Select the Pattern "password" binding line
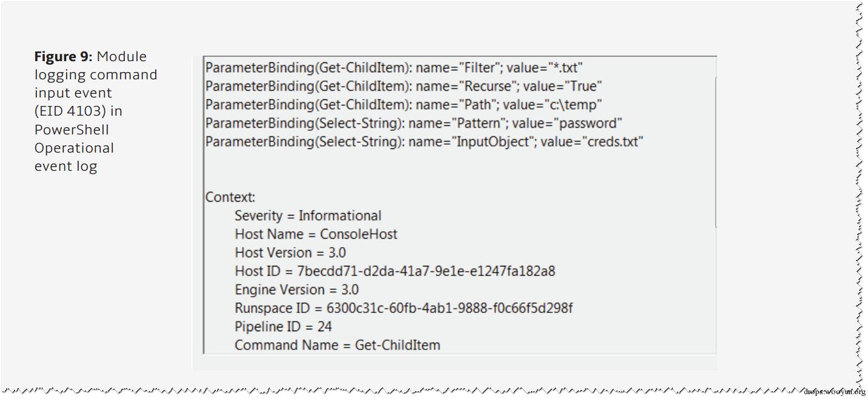 tap(414, 123)
